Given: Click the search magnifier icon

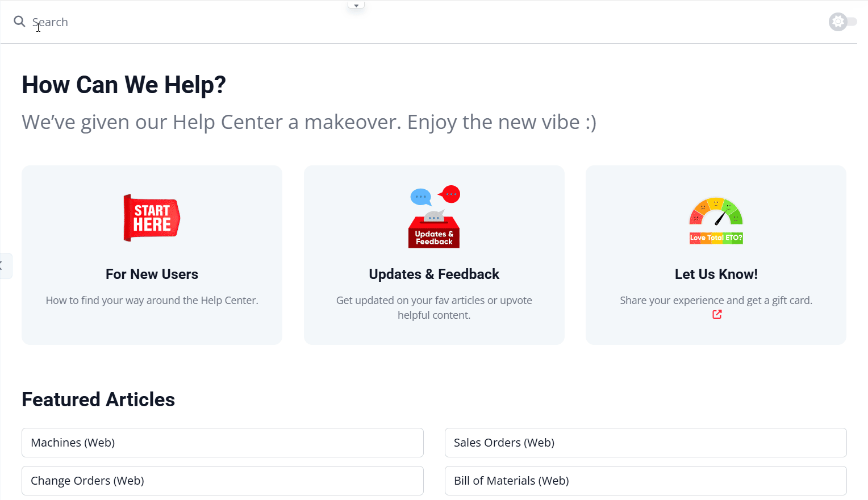Looking at the screenshot, I should [19, 22].
